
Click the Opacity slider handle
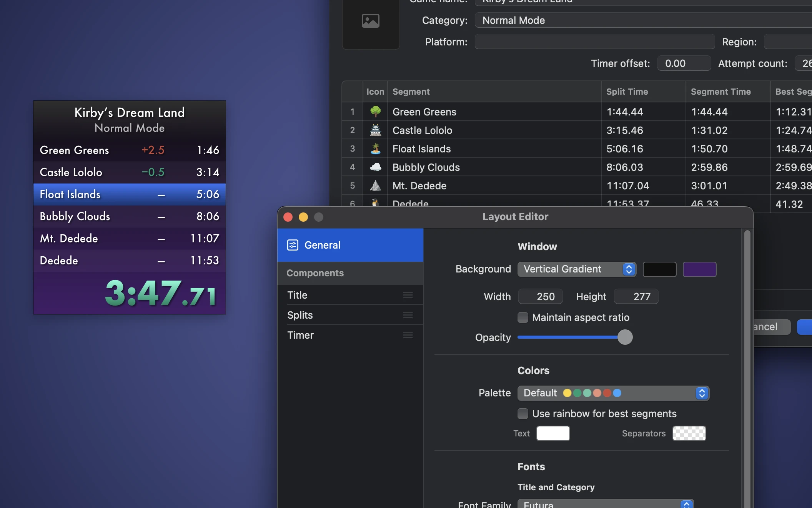625,338
